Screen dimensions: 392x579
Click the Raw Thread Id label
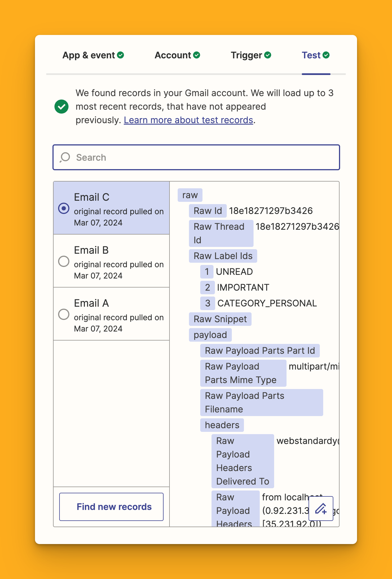point(221,233)
